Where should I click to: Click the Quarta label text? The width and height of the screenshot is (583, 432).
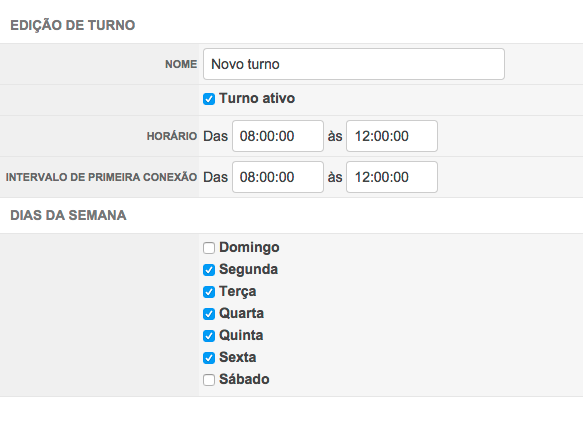point(241,313)
